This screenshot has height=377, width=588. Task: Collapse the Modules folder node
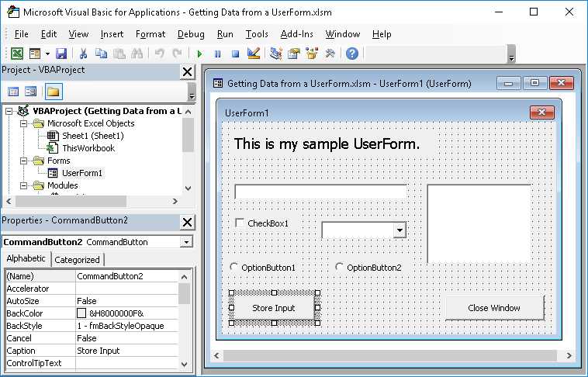23,185
